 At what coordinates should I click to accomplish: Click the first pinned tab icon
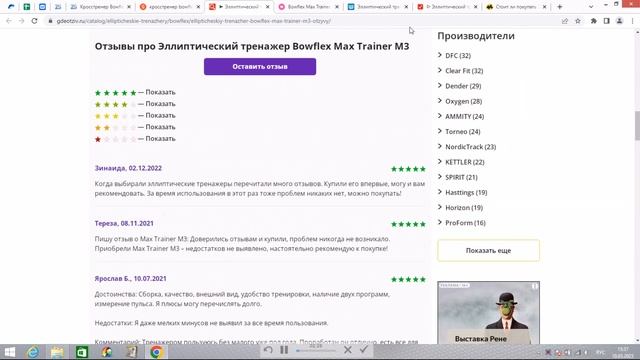point(11,7)
